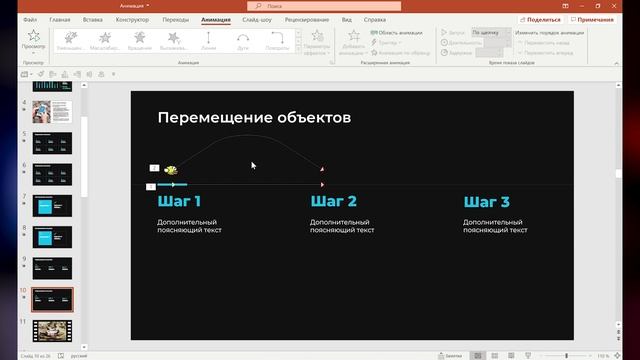Select the Масштабирование scale animation effect

click(105, 41)
